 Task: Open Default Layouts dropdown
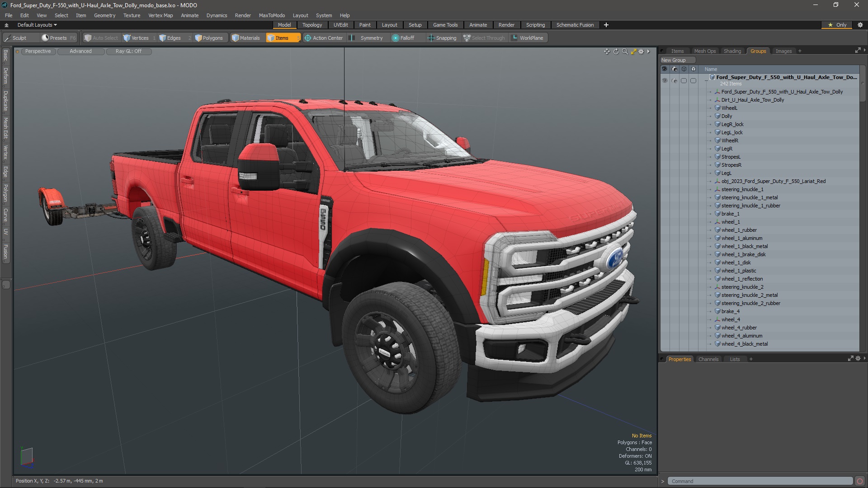click(37, 25)
